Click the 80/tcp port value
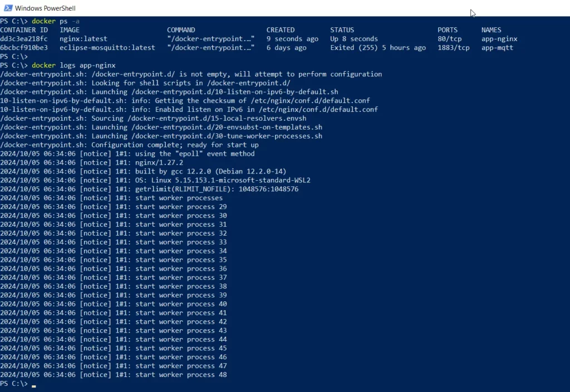The width and height of the screenshot is (570, 392). click(450, 38)
